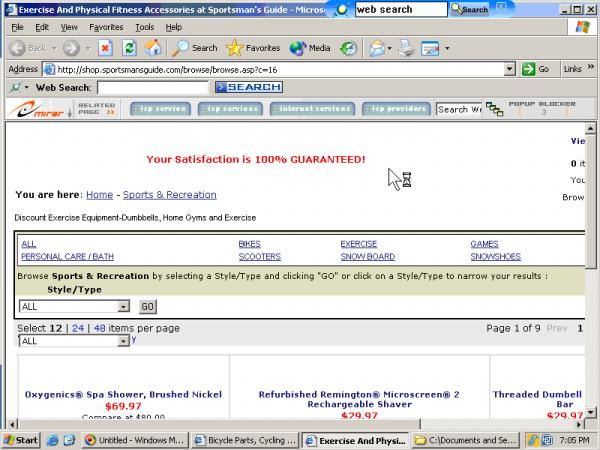Stop page loading with red X icon
Screen dimensions: 600x450
point(105,48)
